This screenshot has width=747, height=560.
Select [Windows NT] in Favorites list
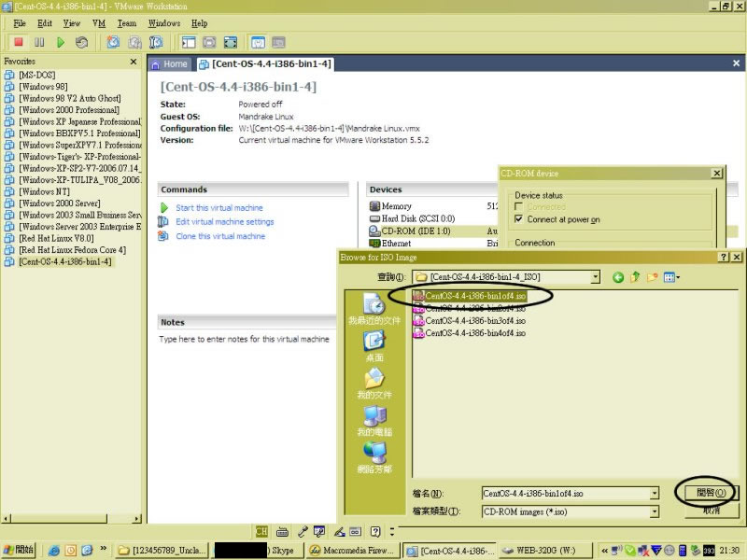point(44,192)
